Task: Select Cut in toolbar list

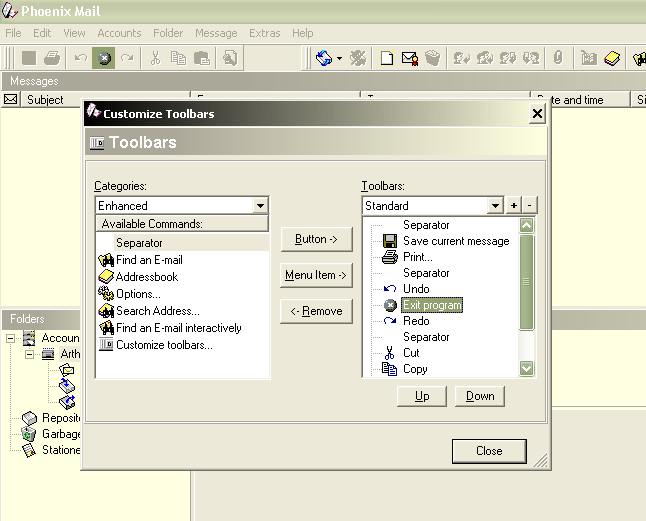Action: tap(411, 353)
